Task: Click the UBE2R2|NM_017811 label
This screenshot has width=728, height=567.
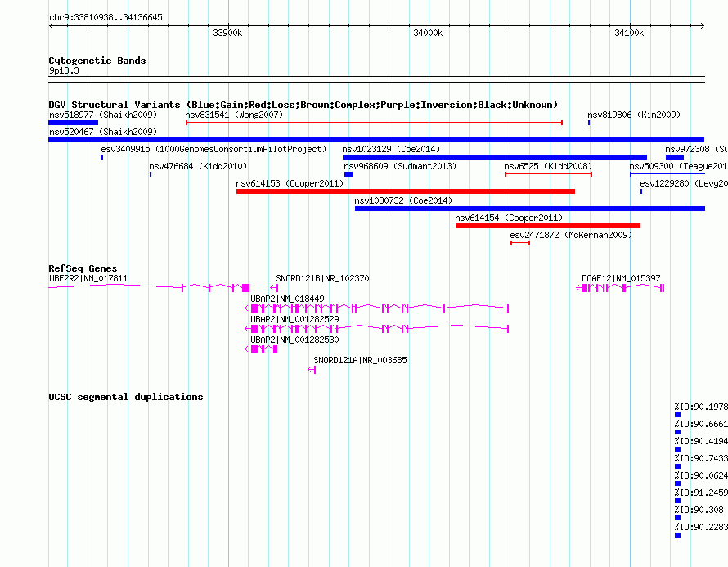Action: [88, 278]
